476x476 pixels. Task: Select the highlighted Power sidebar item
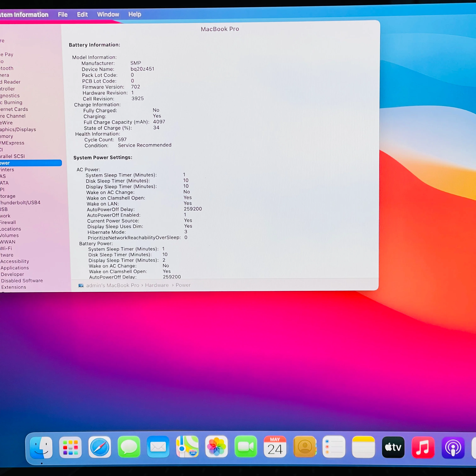point(31,163)
